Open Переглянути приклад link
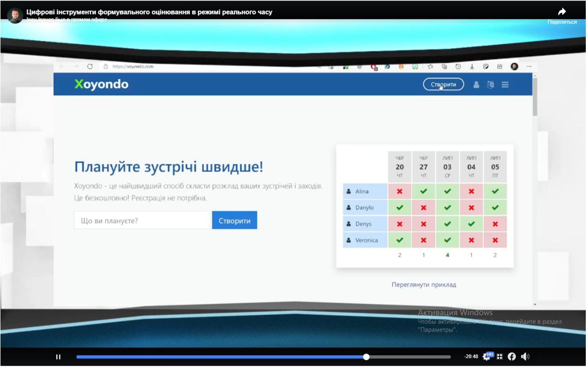Screen dimensions: 588x367 [x=424, y=285]
